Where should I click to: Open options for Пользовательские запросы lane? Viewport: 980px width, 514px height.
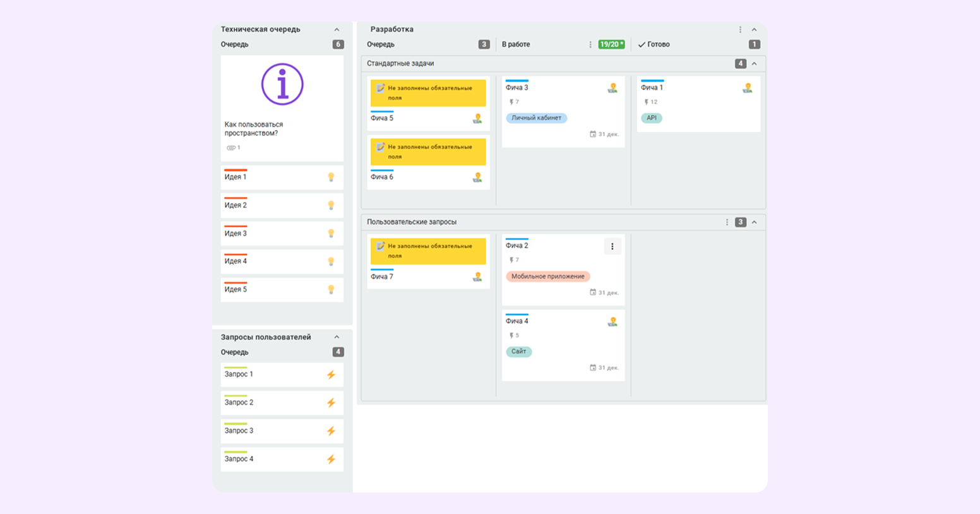coord(727,222)
